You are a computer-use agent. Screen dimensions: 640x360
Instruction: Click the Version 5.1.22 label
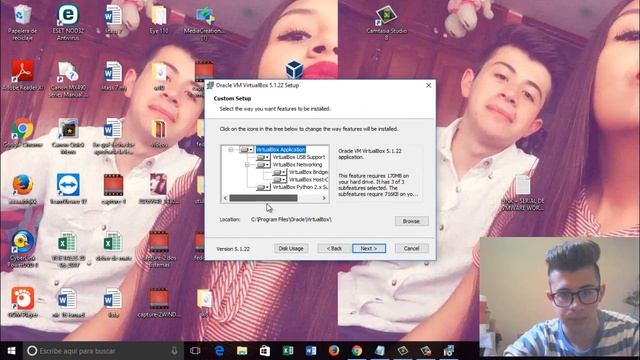pyautogui.click(x=233, y=249)
